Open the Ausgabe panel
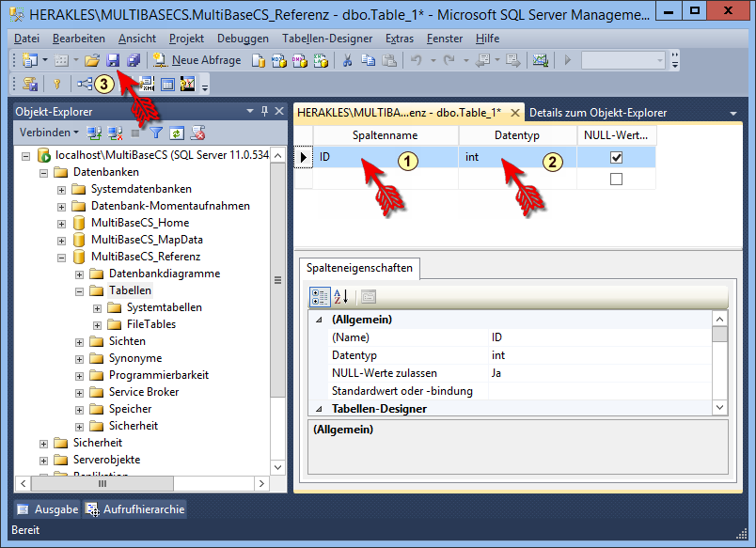 click(47, 509)
